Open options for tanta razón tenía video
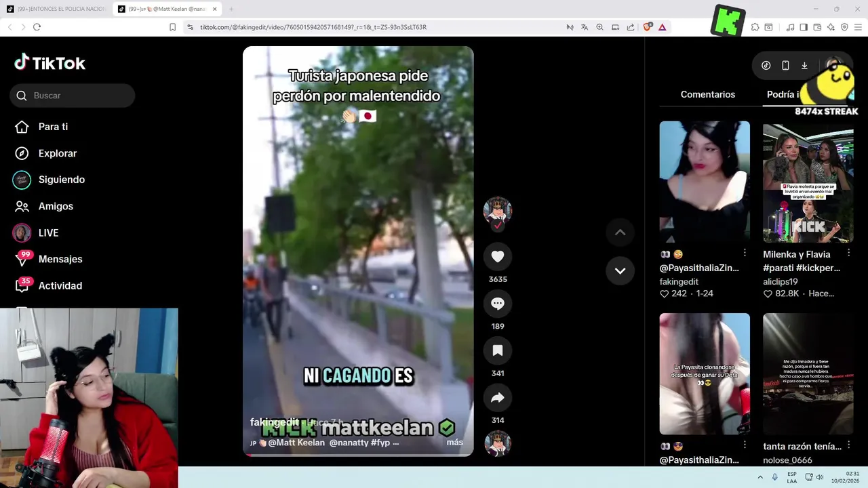 point(848,445)
